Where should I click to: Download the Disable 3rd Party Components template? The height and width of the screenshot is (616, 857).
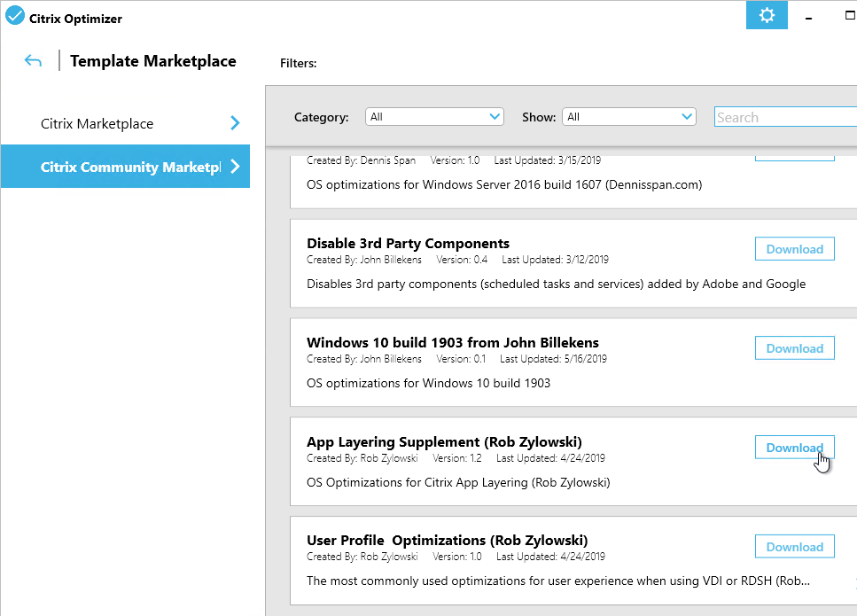794,249
